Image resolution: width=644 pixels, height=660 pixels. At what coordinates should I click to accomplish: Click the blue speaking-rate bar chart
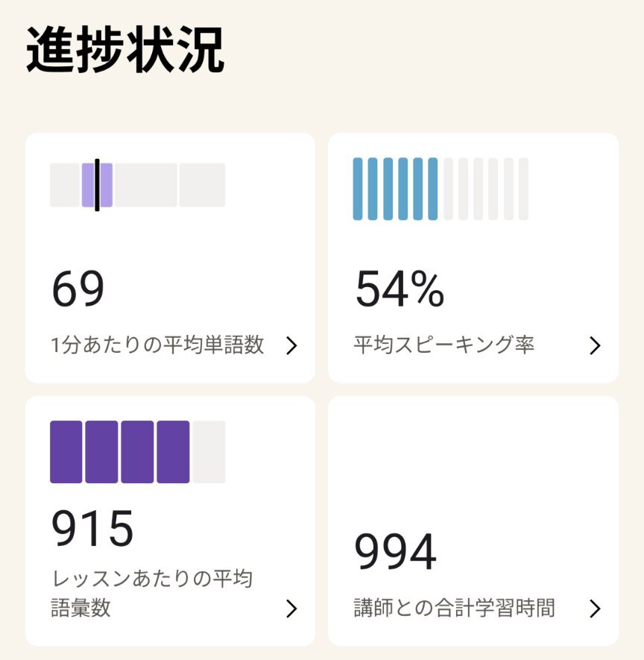click(395, 189)
